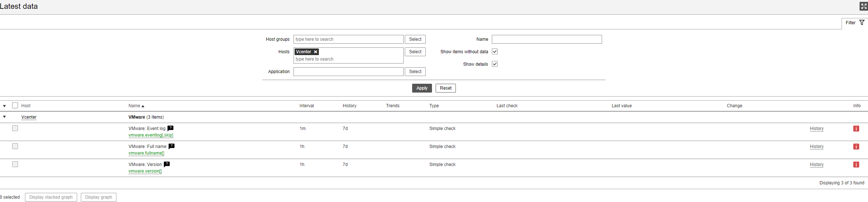Screen dimensions: 868x202
Task: Click the Filter funnel icon
Action: coord(862,23)
